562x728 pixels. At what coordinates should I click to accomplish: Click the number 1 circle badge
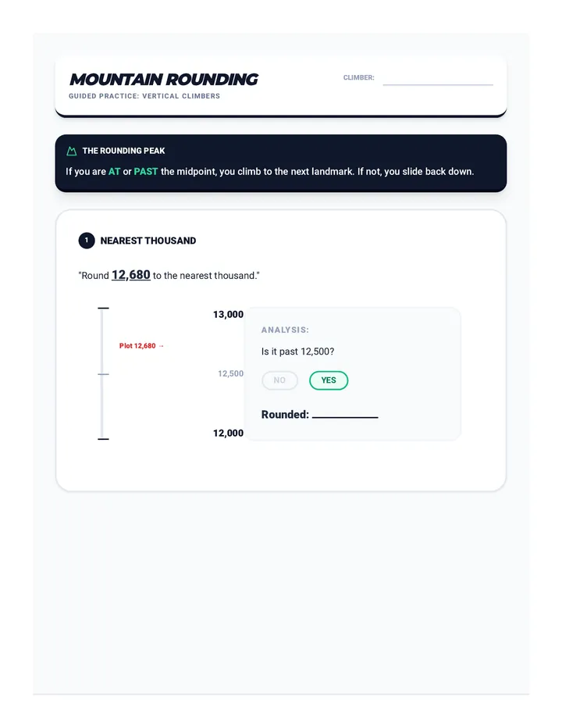click(x=87, y=241)
